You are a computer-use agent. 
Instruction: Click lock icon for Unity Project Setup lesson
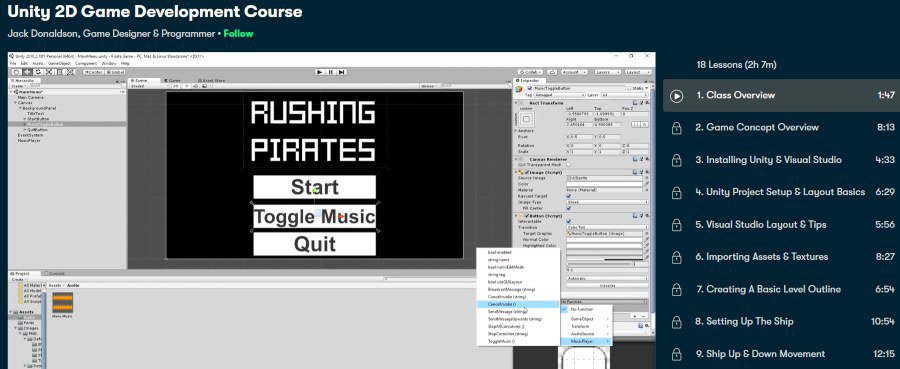tap(677, 192)
